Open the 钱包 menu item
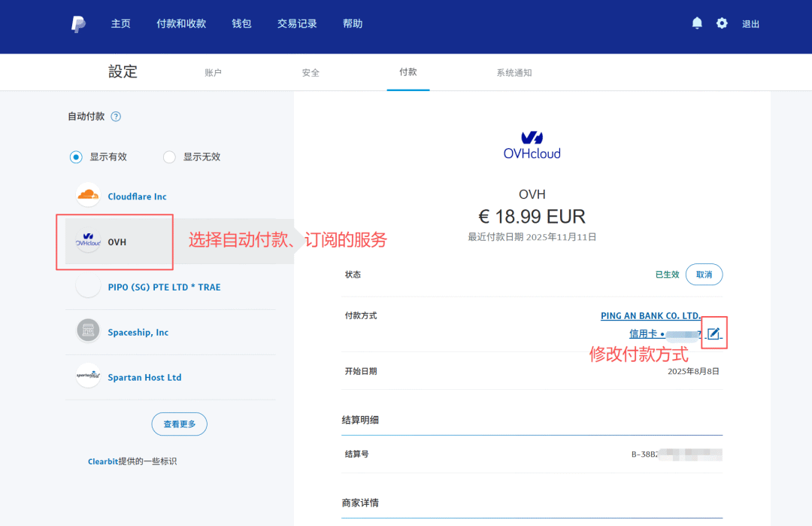This screenshot has width=812, height=526. pos(241,23)
